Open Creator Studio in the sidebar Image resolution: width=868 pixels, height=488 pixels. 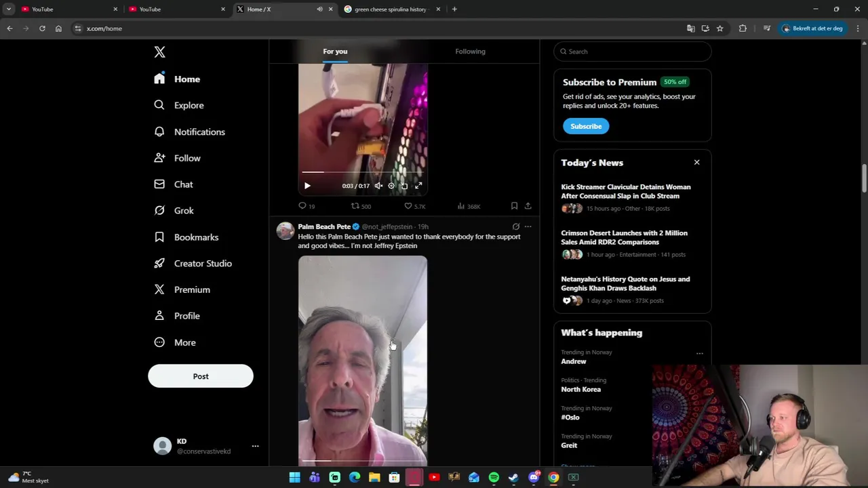193,263
